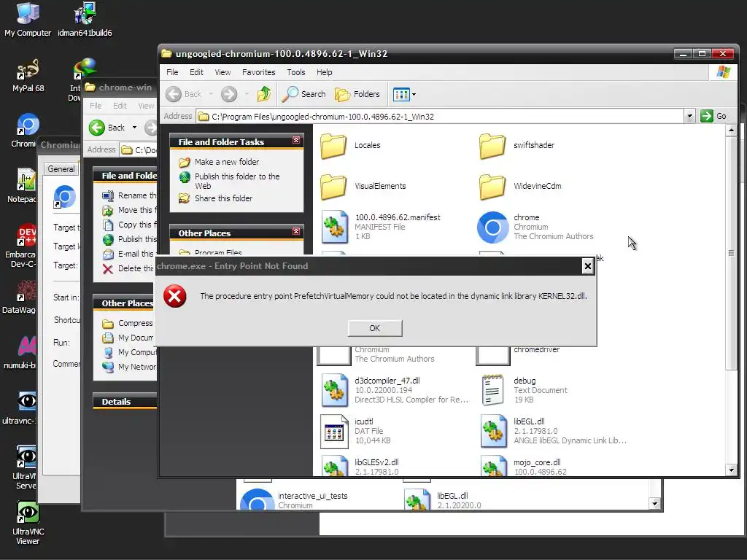Close the chrome.exe error dialog
This screenshot has height=560, width=747.
point(588,266)
